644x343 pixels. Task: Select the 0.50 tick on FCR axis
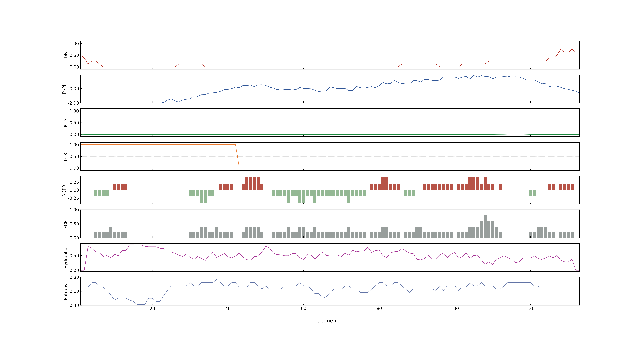pos(74,224)
